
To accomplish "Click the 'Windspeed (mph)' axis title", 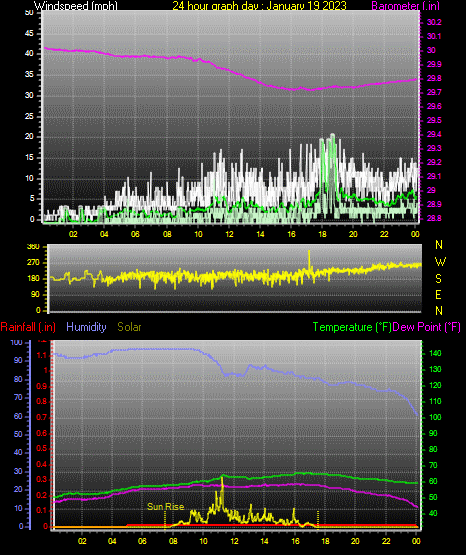I will (76, 5).
